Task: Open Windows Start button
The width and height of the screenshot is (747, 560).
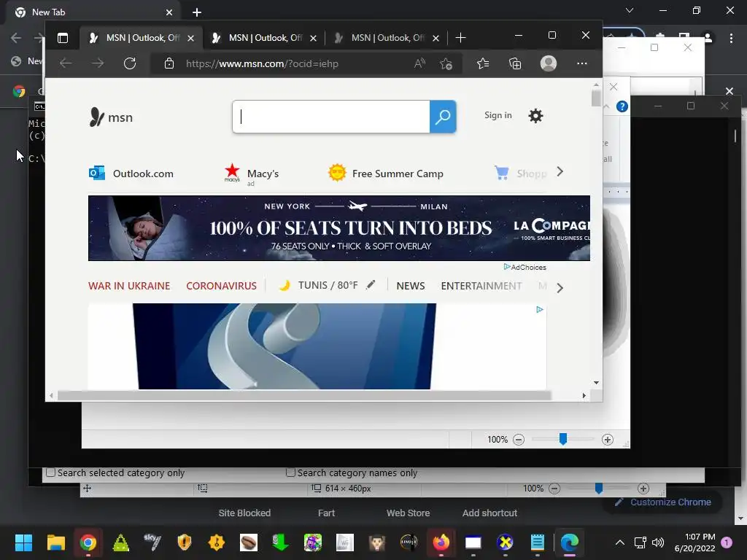Action: point(23,542)
